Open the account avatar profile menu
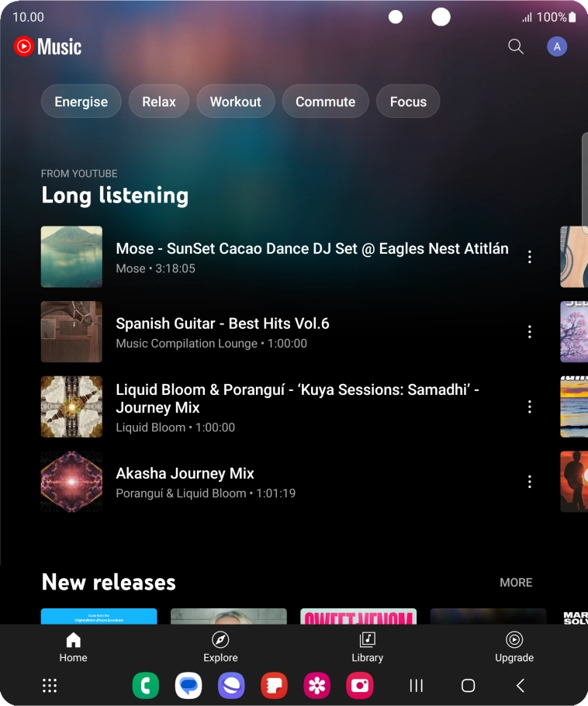Image resolution: width=588 pixels, height=706 pixels. click(556, 47)
